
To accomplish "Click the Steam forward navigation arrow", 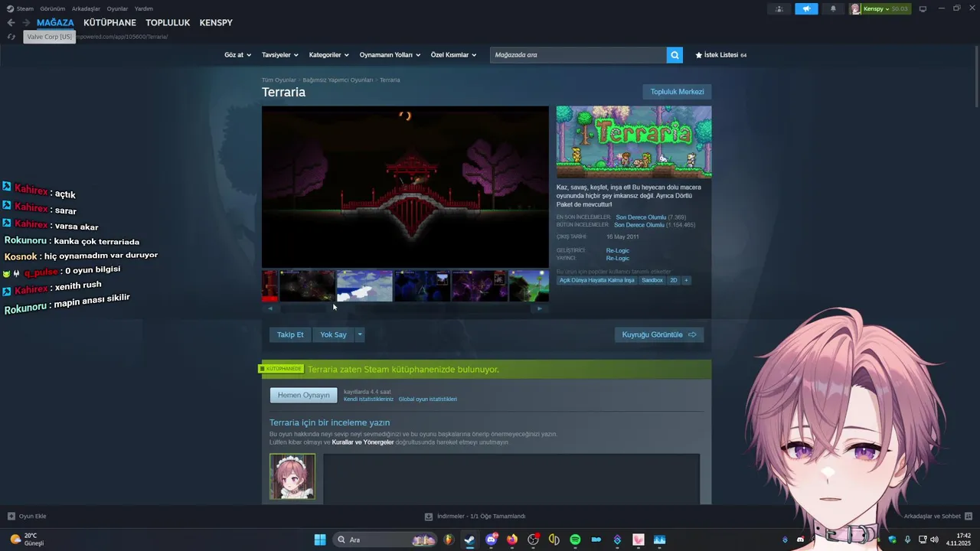I will (26, 23).
